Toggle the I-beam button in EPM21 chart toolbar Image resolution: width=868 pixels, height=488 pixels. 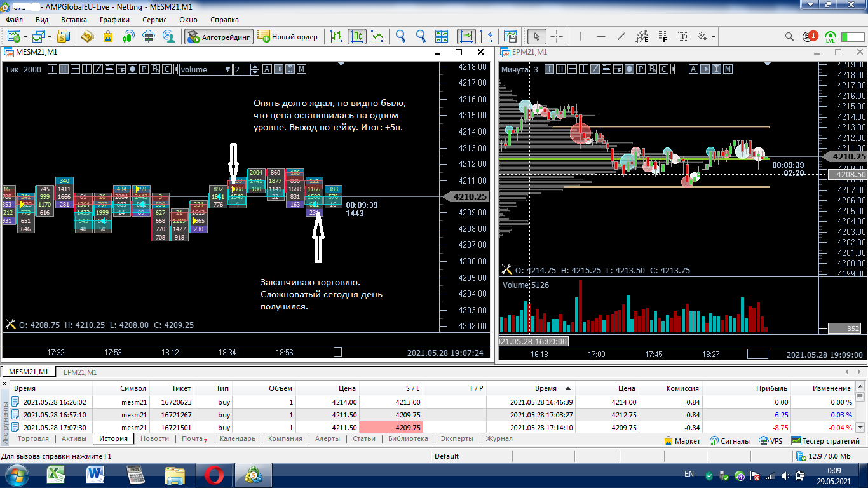pyautogui.click(x=716, y=69)
